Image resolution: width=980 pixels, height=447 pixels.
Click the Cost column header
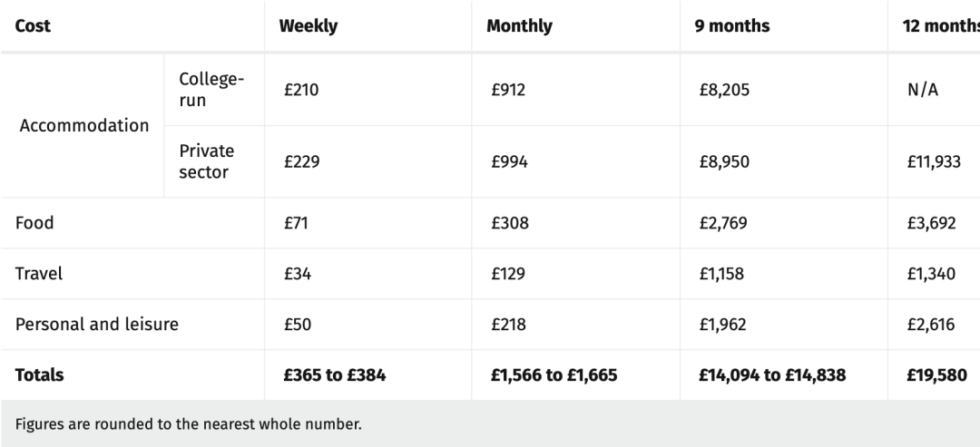coord(33,26)
